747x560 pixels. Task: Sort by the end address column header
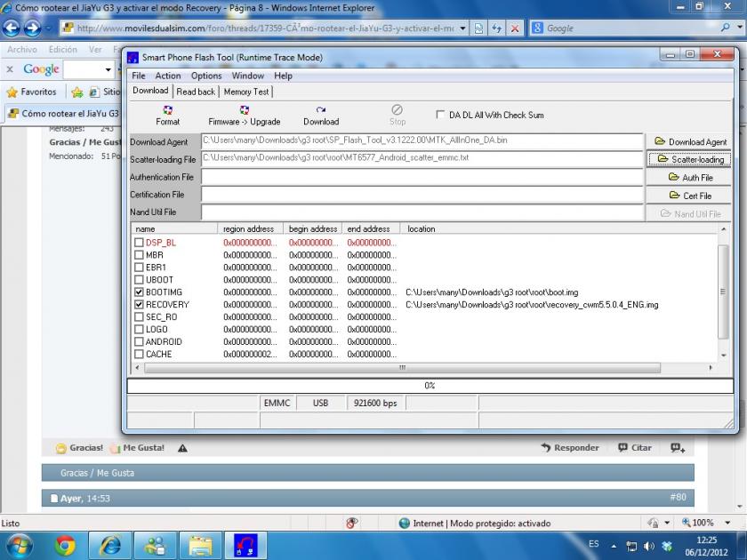(x=371, y=228)
